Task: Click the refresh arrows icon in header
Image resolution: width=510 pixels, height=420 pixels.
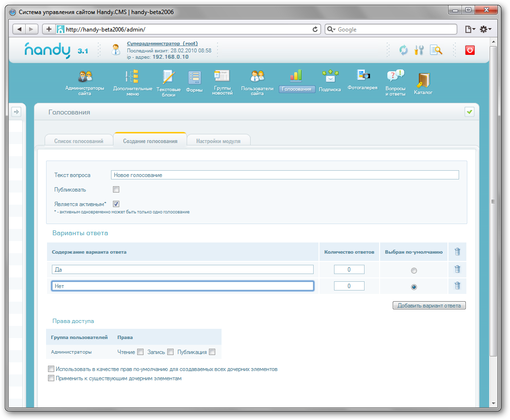Action: click(x=403, y=49)
